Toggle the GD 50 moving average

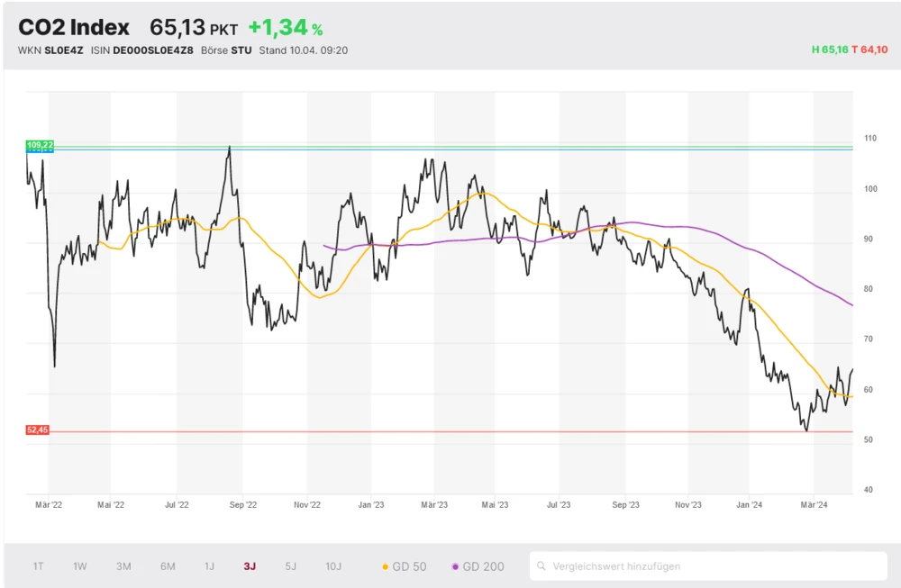pos(405,566)
